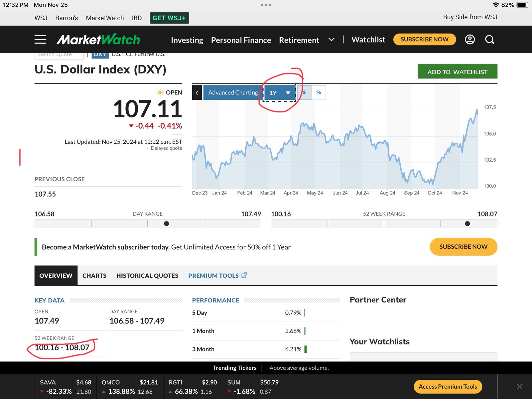Open the Premium Tools tab

pyautogui.click(x=217, y=275)
